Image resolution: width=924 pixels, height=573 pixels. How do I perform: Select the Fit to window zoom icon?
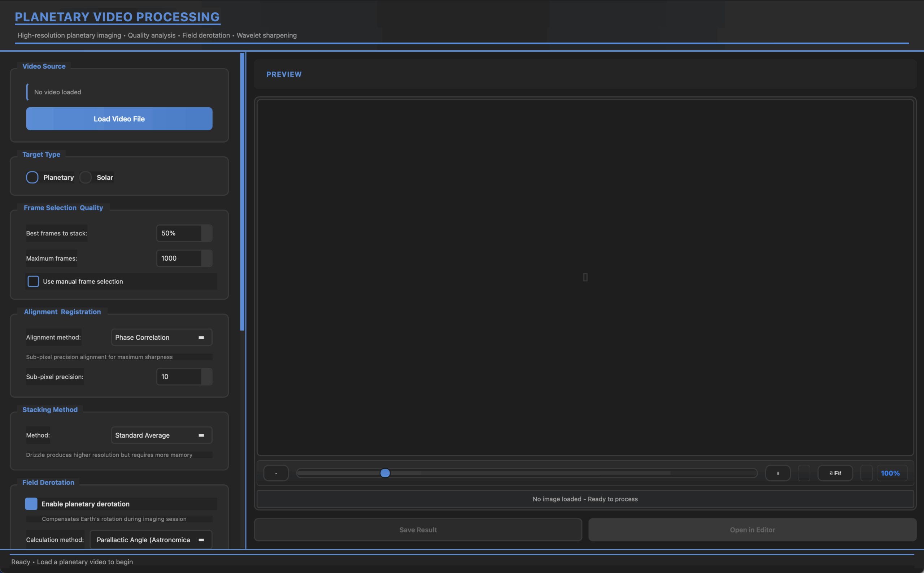(x=835, y=473)
